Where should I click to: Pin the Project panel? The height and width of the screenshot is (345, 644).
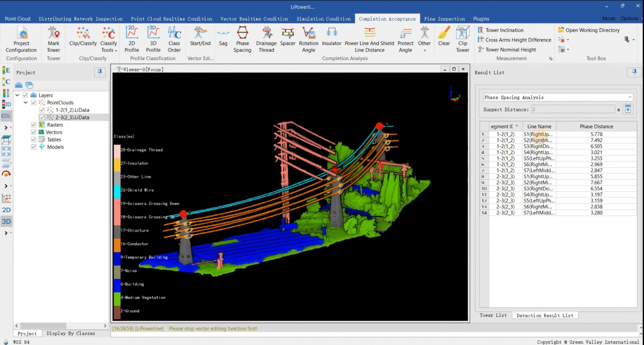point(100,72)
